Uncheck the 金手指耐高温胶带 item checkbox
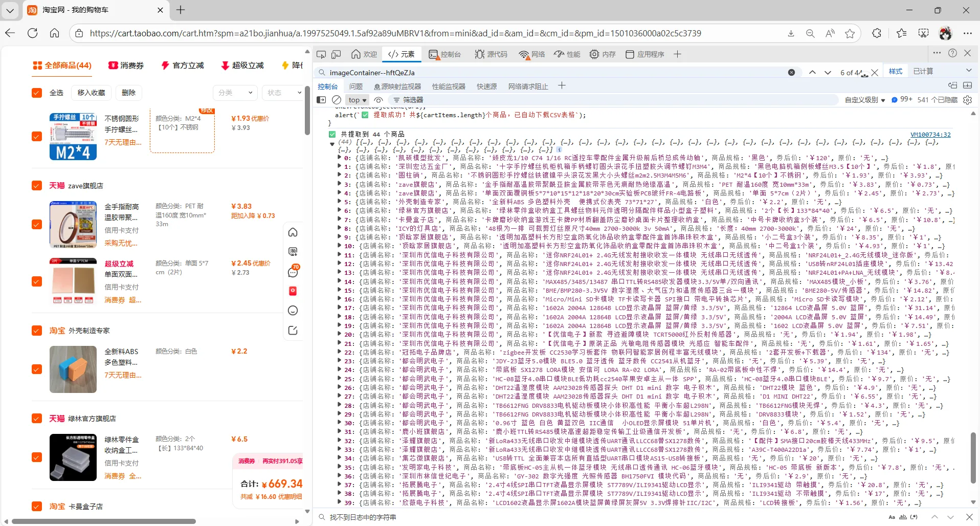Viewport: 980px width, 526px height. point(37,224)
